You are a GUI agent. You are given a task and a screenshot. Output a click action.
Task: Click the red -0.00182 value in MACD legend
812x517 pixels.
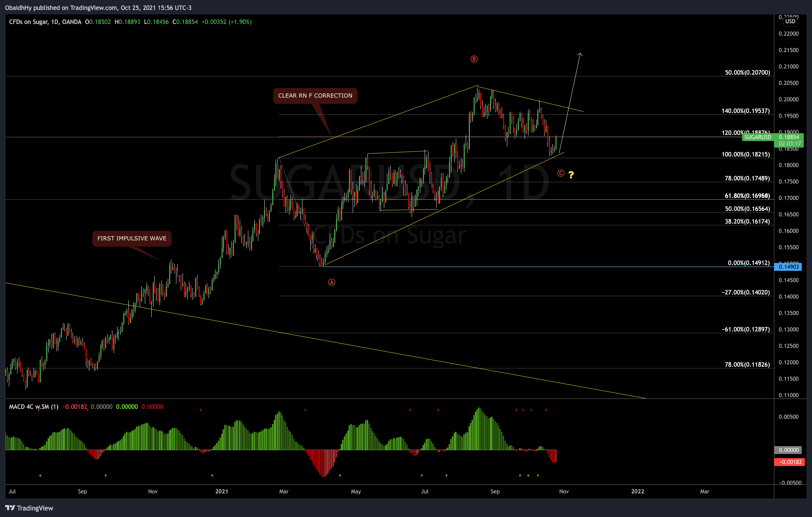coord(74,407)
